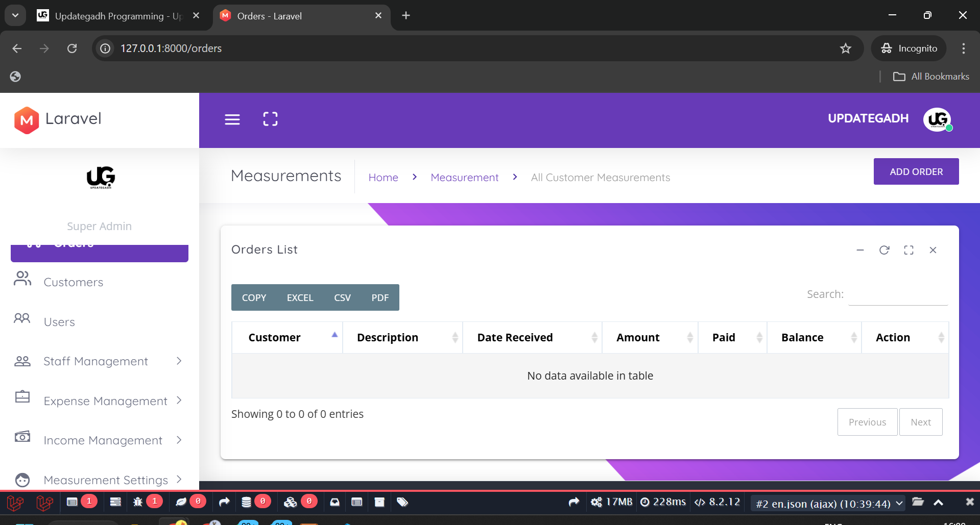Click the first Laravel Debugbar logo
The image size is (980, 525).
tap(15, 503)
